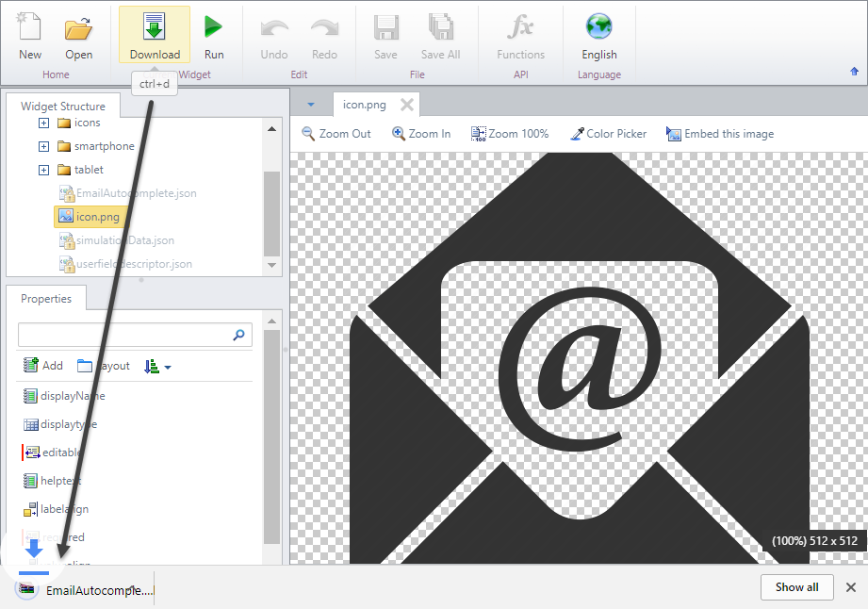
Task: Select the helptext property
Action: 53,481
